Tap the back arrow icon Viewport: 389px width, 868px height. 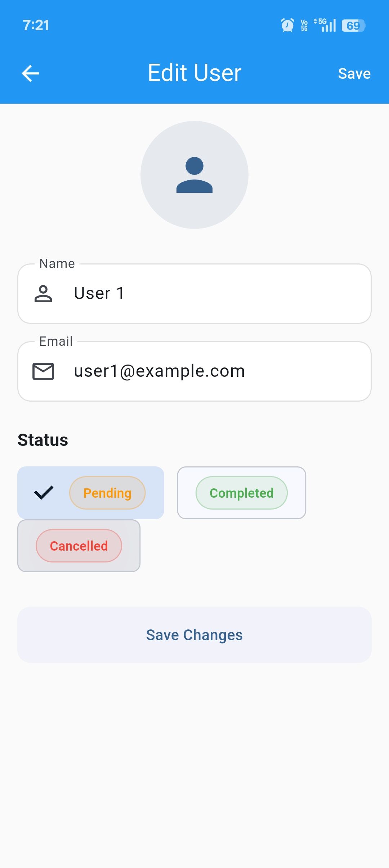(31, 73)
